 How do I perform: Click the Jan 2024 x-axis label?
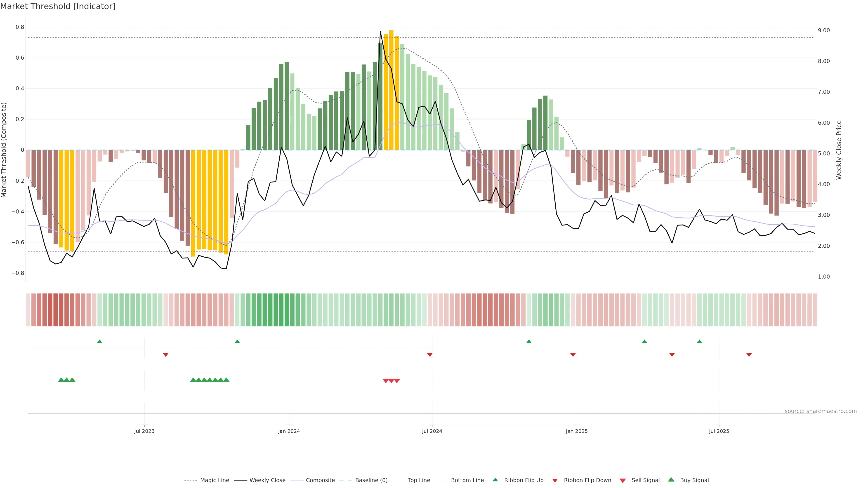tap(289, 431)
